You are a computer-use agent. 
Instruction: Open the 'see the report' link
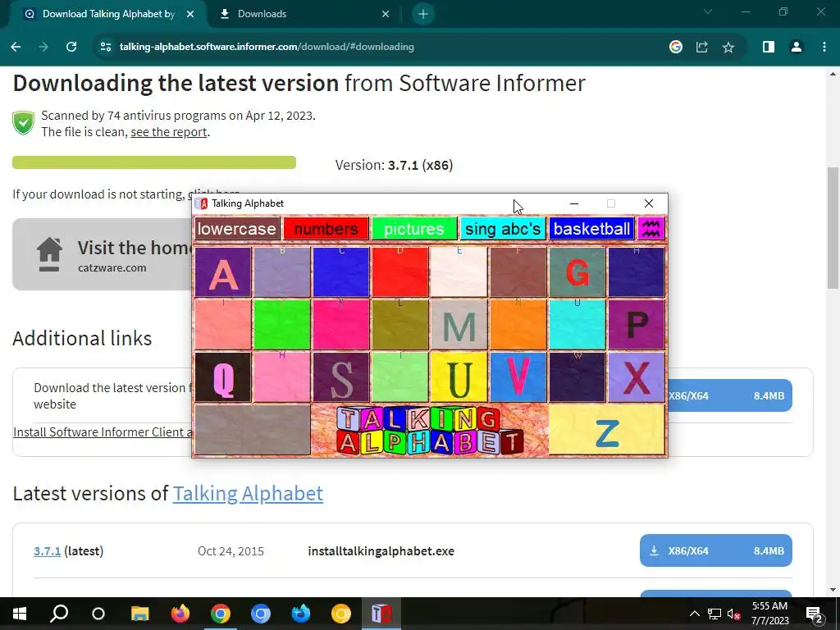(168, 132)
